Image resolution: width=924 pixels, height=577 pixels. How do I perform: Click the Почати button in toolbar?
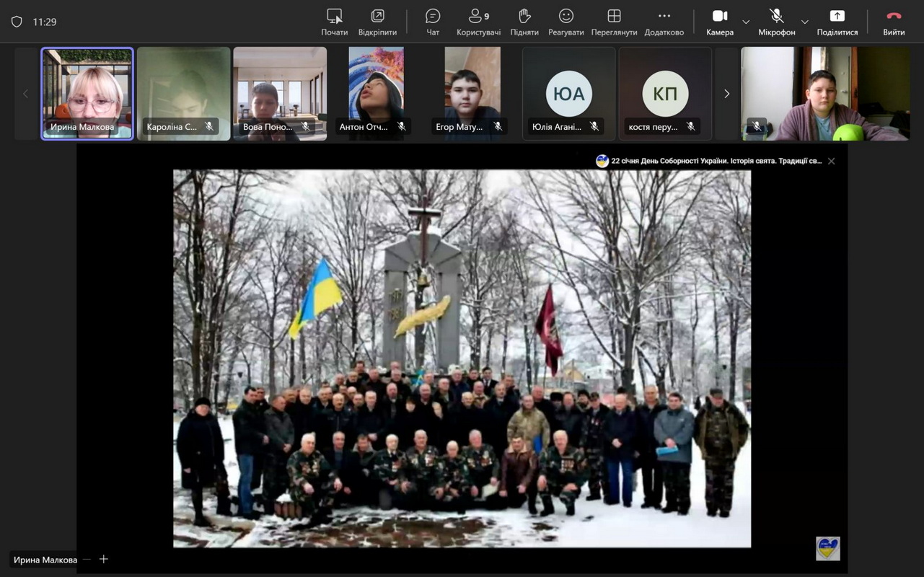(335, 22)
